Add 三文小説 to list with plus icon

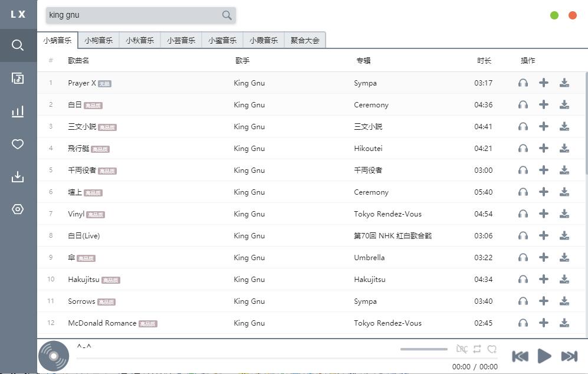[x=544, y=126]
